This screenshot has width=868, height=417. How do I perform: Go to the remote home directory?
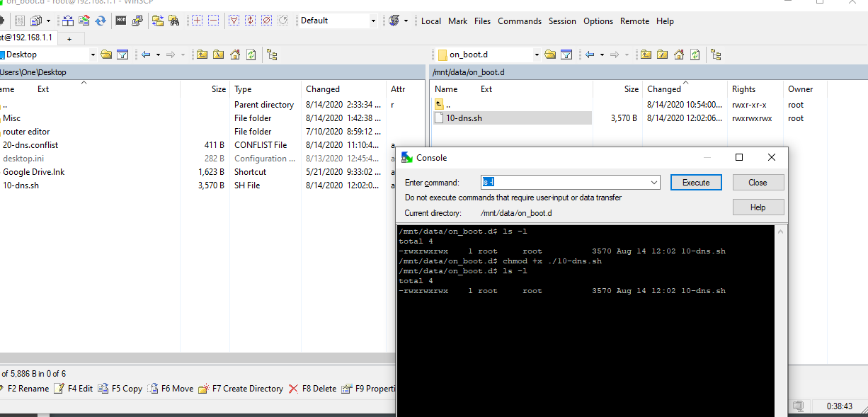click(679, 54)
